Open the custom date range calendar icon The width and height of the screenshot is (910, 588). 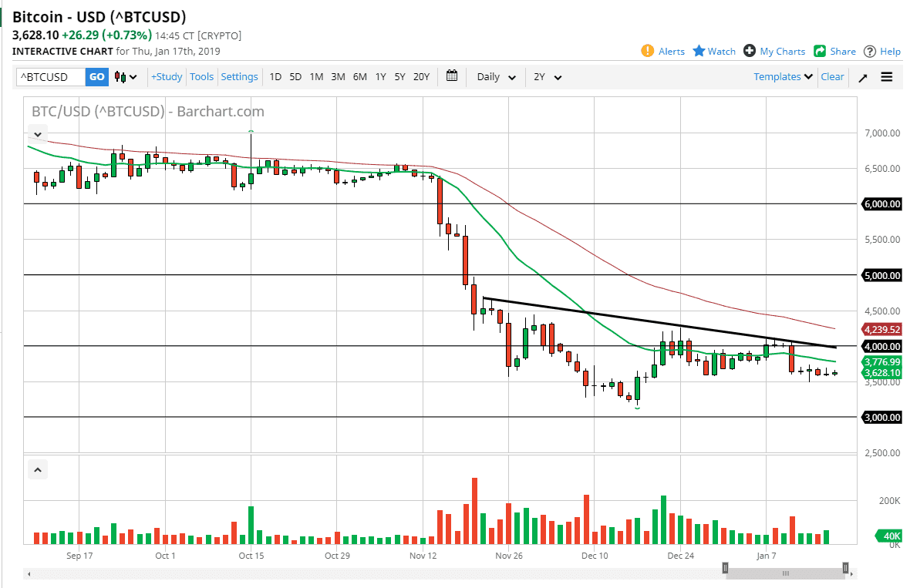pos(452,76)
